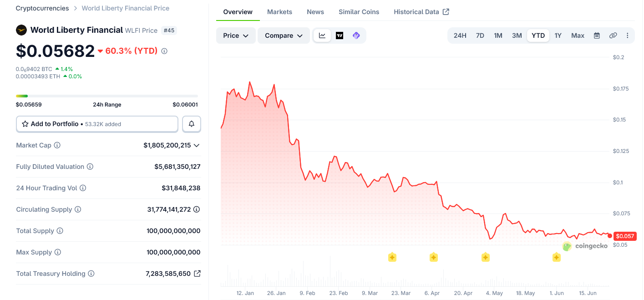The width and height of the screenshot is (644, 300).
Task: Click the purple diamond chart icon
Action: [x=356, y=36]
